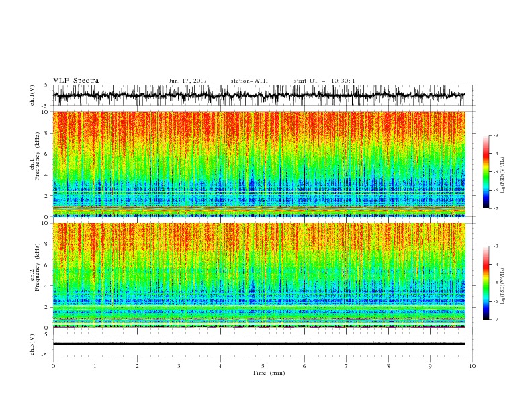
Task: Click the ch.2 PSD color scale bar
Action: tap(486, 283)
